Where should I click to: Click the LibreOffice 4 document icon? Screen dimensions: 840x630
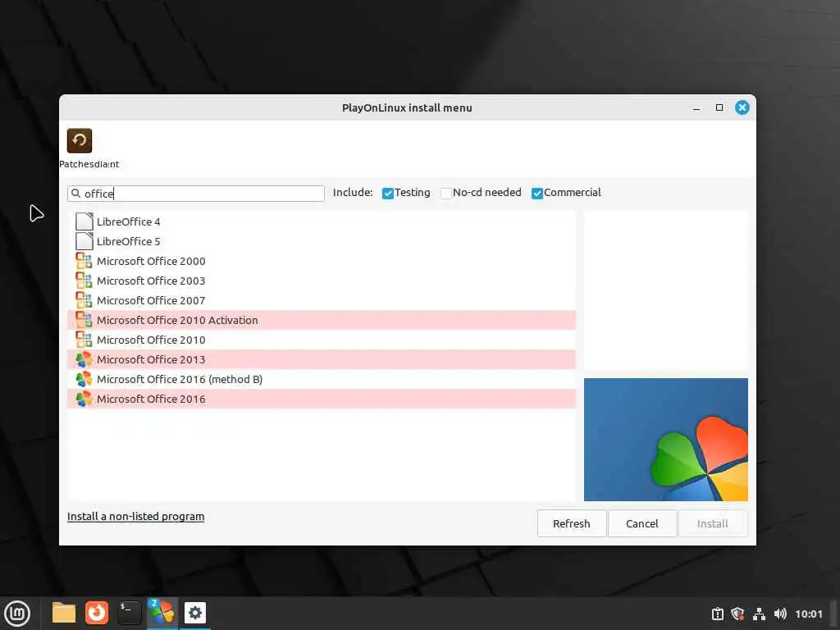point(84,221)
